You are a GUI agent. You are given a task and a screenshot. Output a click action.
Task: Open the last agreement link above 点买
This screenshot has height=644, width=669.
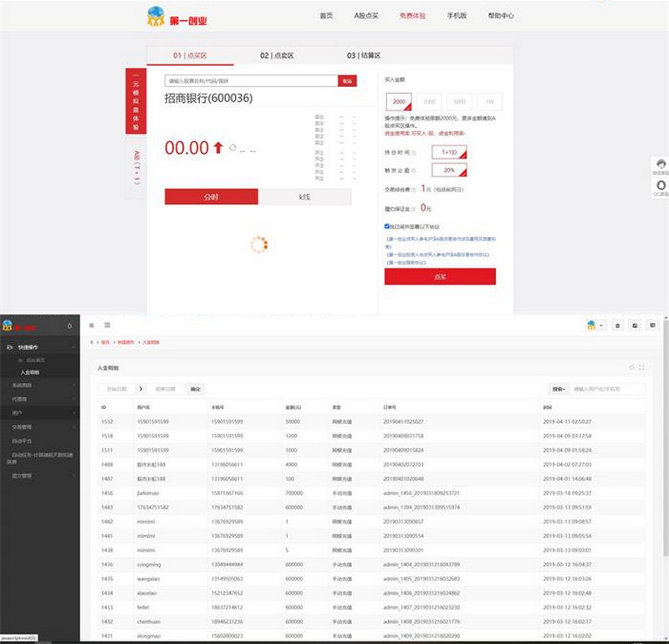406,263
